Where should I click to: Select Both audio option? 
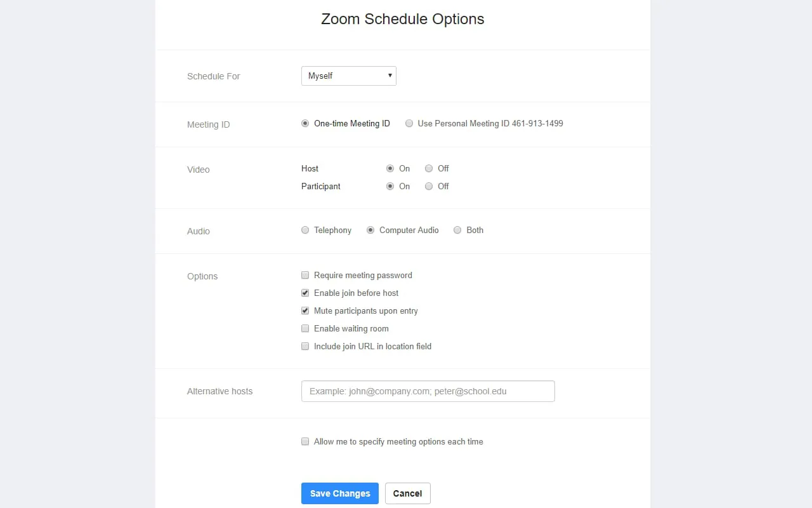[x=457, y=230]
